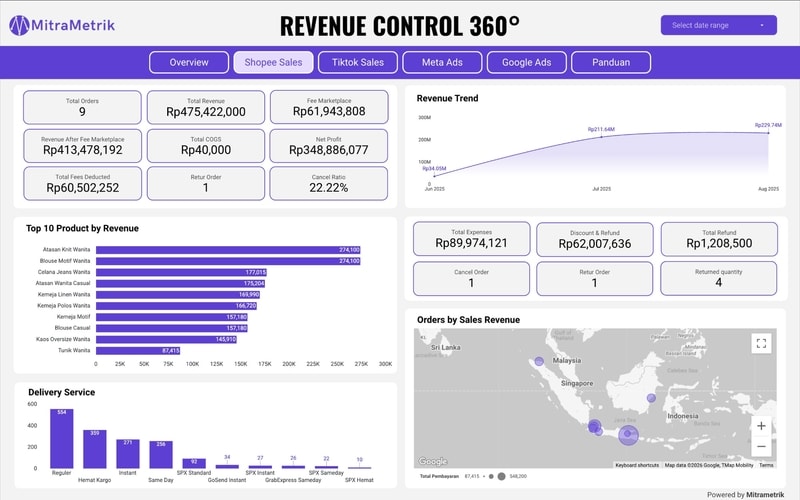Click the Google logo on the map
This screenshot has height=500, width=800.
[433, 462]
